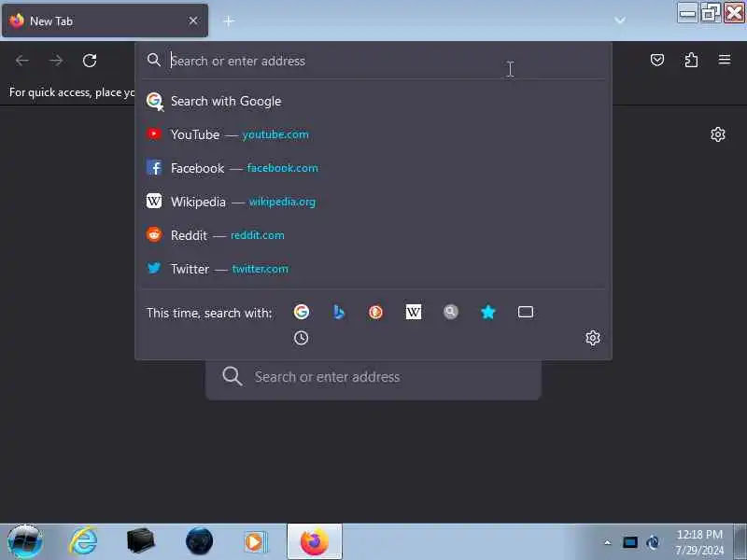Expand the list all tabs chevron
Viewport: 747px width, 560px height.
(619, 20)
